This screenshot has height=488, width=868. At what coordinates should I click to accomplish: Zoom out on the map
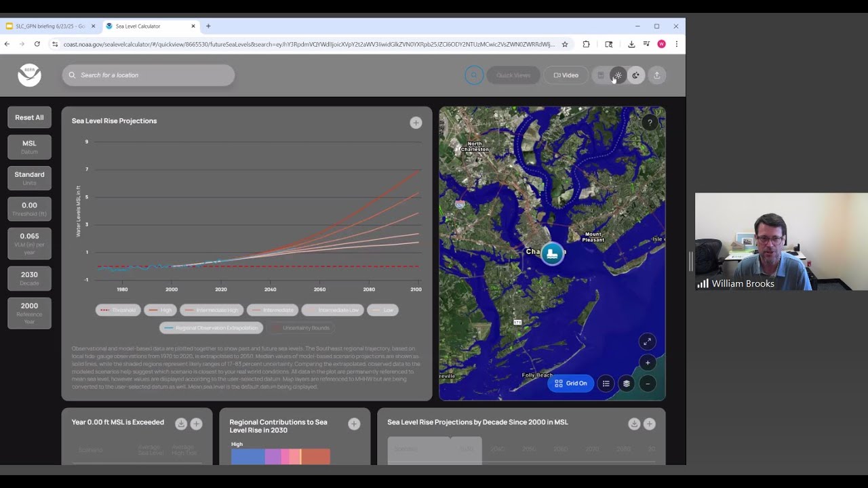pos(648,384)
